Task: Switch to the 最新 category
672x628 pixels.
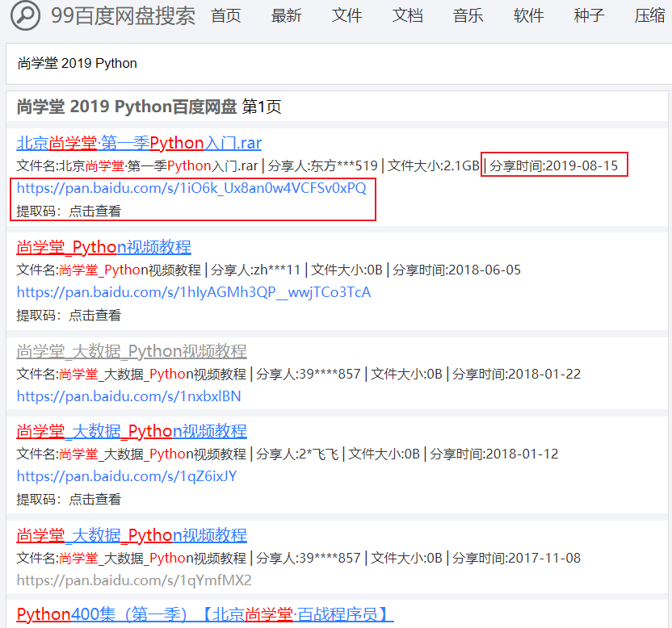Action: tap(286, 16)
